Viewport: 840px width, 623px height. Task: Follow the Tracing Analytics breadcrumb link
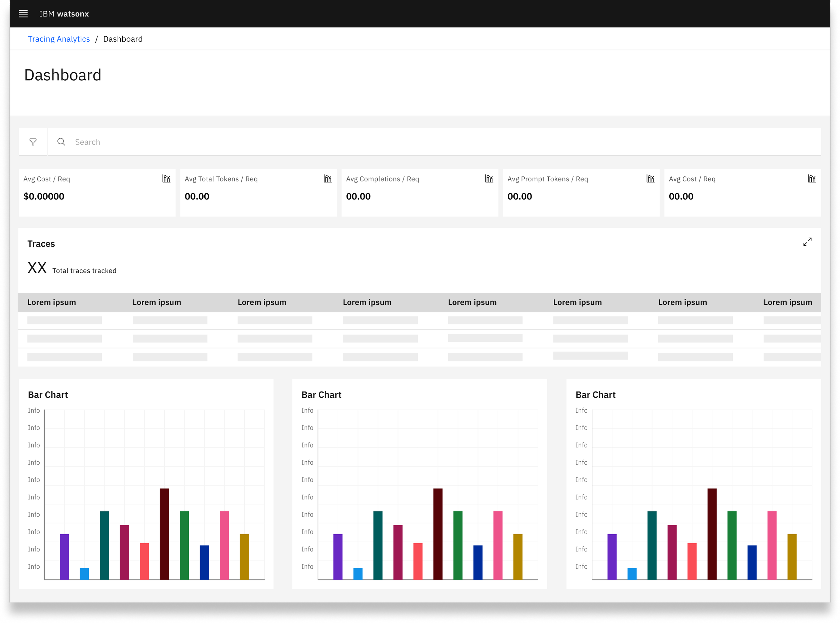(x=59, y=39)
